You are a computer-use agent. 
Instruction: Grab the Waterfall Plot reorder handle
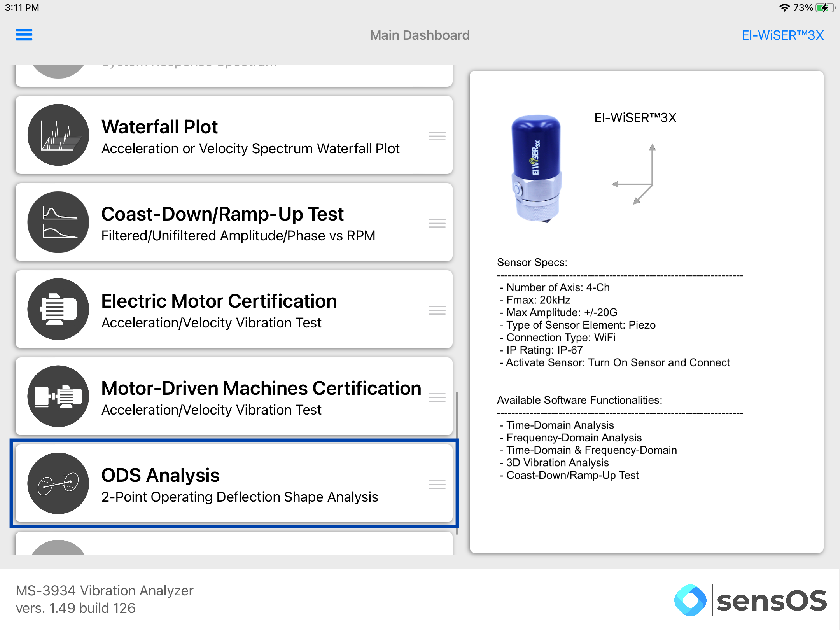437,136
